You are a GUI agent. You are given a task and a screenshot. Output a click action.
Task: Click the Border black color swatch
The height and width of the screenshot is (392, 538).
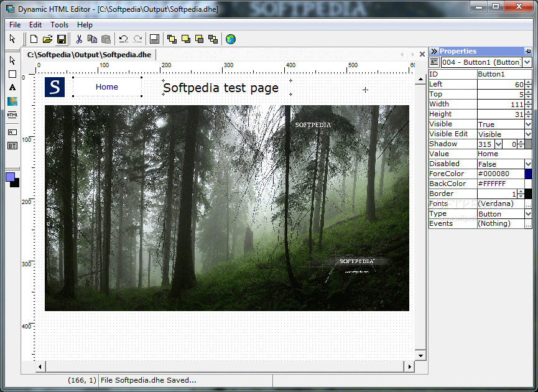tap(528, 194)
